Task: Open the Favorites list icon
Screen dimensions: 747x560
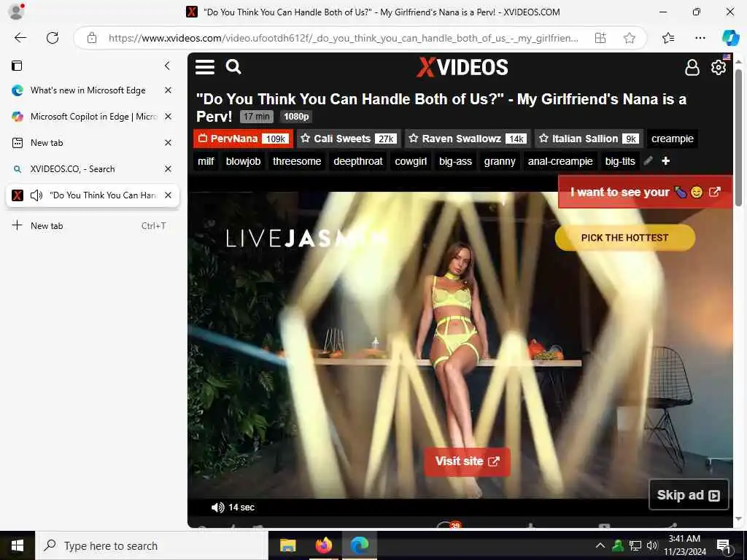Action: click(668, 38)
